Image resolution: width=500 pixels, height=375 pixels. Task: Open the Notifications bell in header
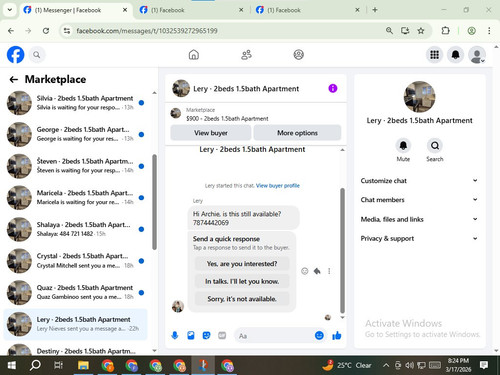click(x=455, y=55)
